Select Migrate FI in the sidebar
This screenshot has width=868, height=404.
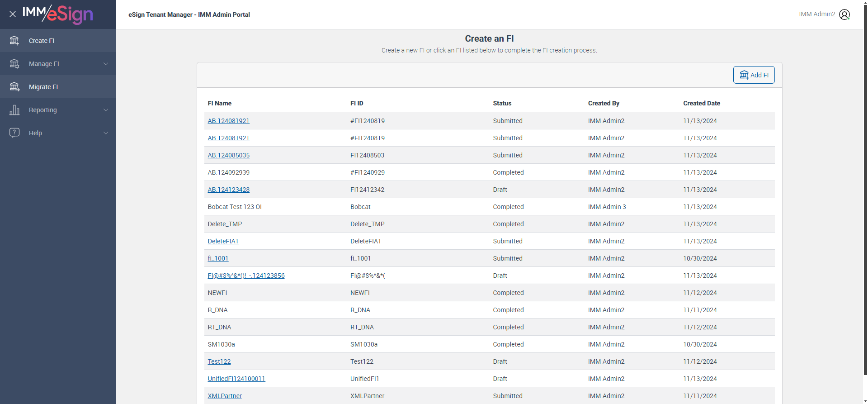pyautogui.click(x=43, y=87)
